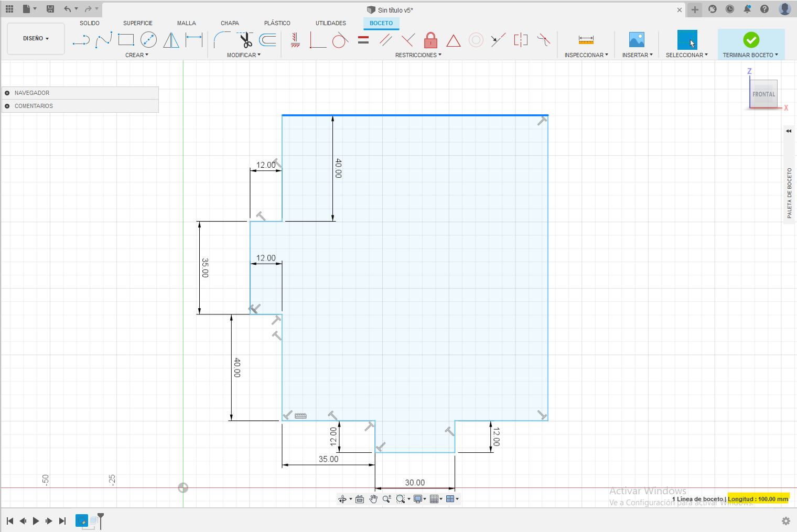This screenshot has height=532, width=797.
Task: Toggle the PALETA DE BOCETO side panel
Action: click(x=789, y=131)
